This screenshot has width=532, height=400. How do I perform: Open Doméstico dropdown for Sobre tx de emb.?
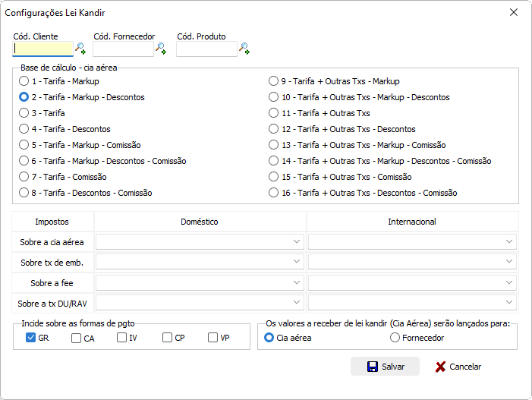[x=200, y=262]
